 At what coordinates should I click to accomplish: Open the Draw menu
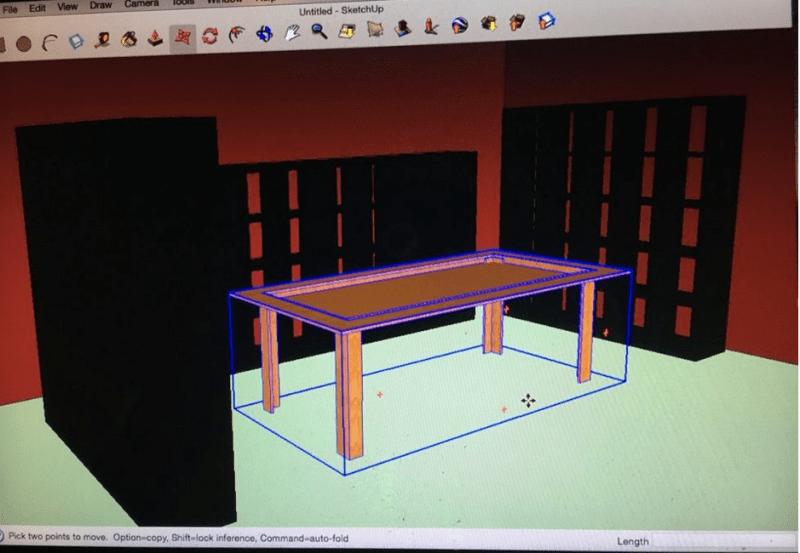point(101,5)
